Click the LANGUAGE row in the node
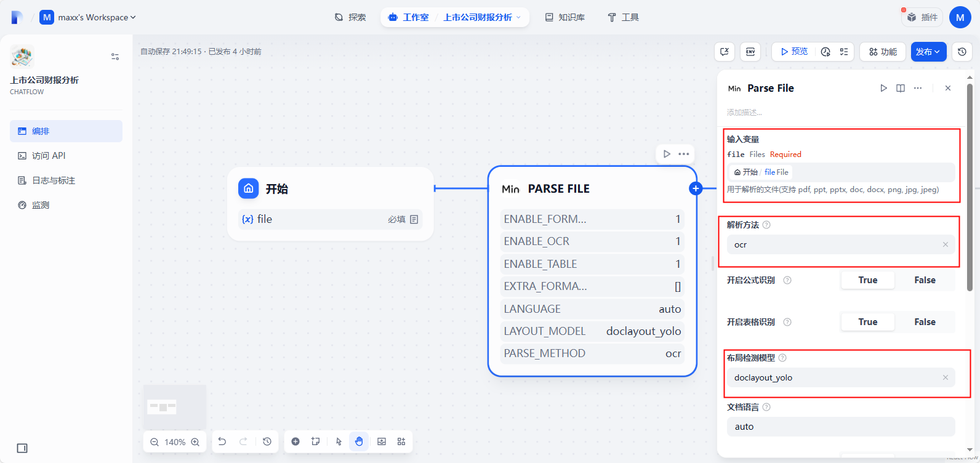 coord(592,309)
